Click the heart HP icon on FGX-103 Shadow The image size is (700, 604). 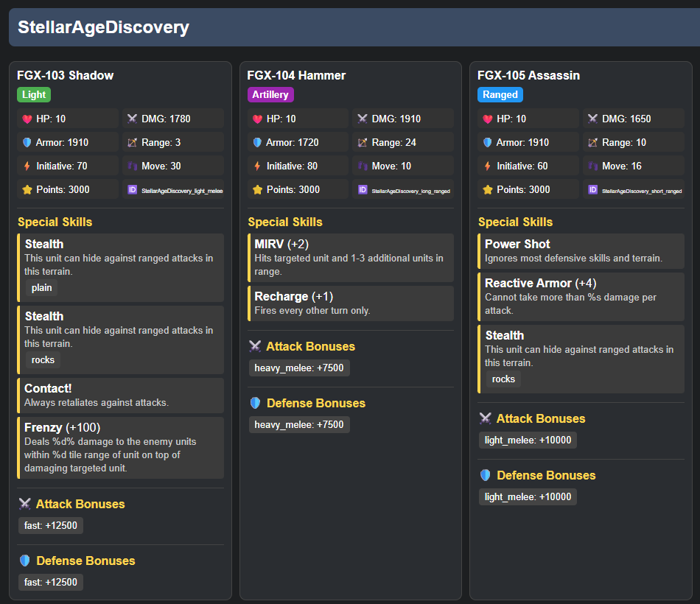27,119
